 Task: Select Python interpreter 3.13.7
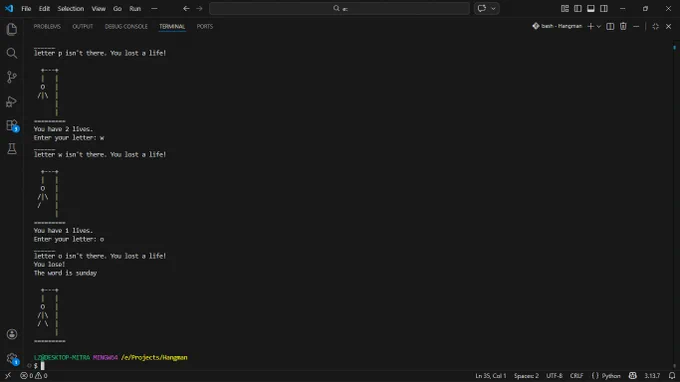point(652,376)
